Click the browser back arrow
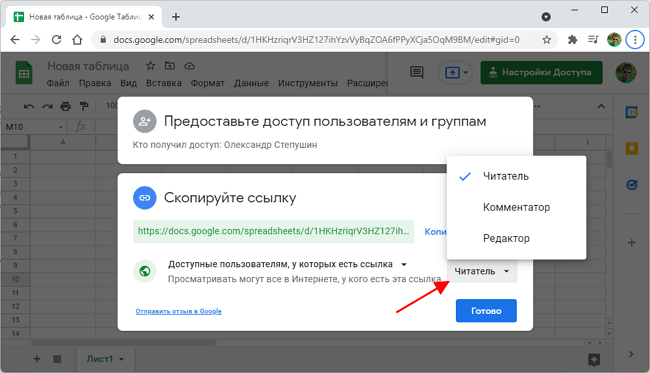This screenshot has width=650, height=373. pos(15,40)
